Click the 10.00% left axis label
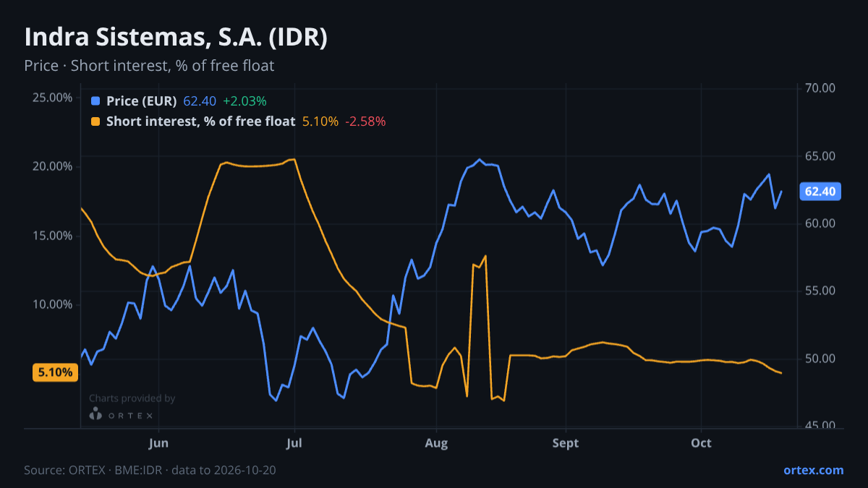Image resolution: width=868 pixels, height=488 pixels. click(53, 304)
